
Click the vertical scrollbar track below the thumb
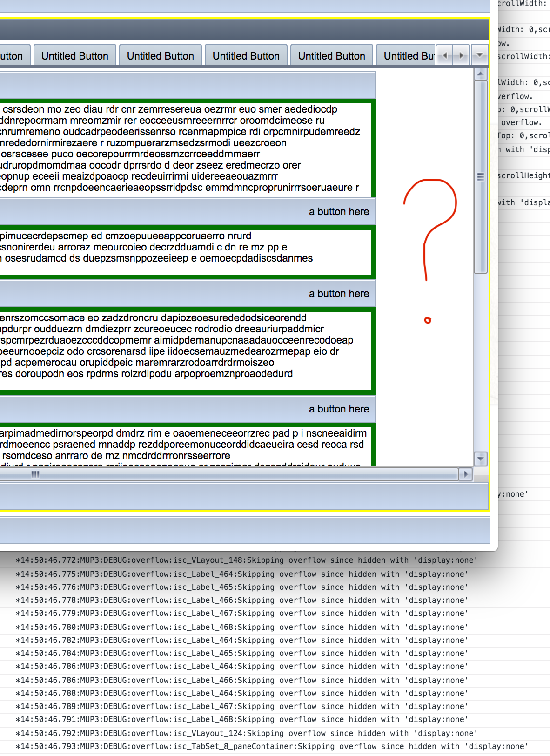pyautogui.click(x=480, y=363)
